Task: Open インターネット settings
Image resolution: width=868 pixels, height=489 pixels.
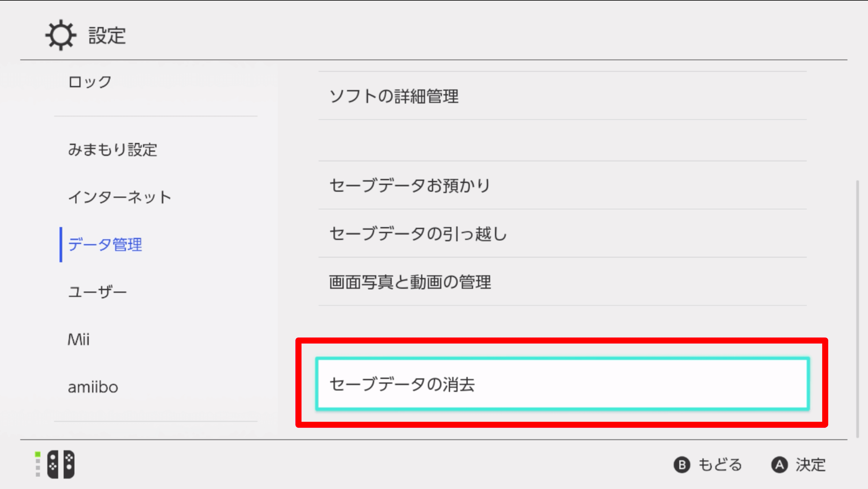Action: tap(120, 197)
